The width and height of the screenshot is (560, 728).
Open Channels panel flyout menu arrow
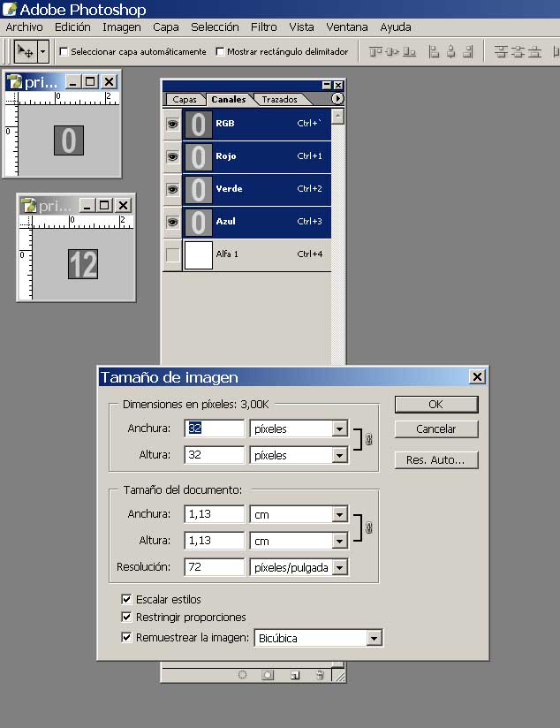coord(337,99)
